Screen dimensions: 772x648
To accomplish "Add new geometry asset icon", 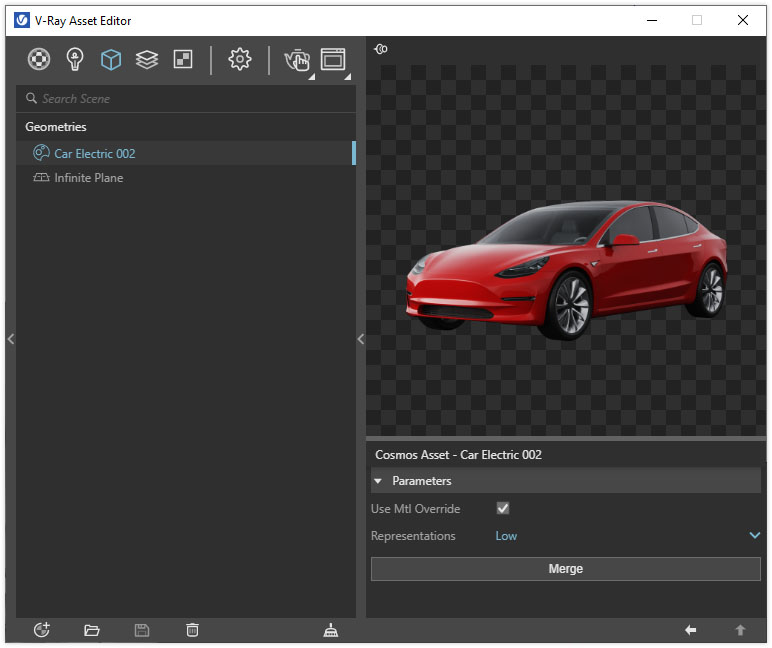I will point(42,630).
